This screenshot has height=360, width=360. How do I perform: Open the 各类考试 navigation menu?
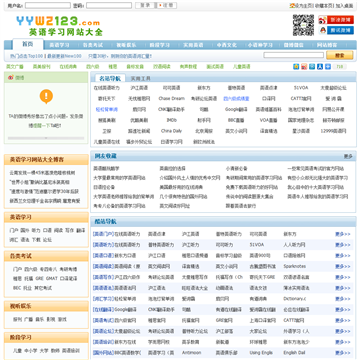pyautogui.click(x=93, y=45)
